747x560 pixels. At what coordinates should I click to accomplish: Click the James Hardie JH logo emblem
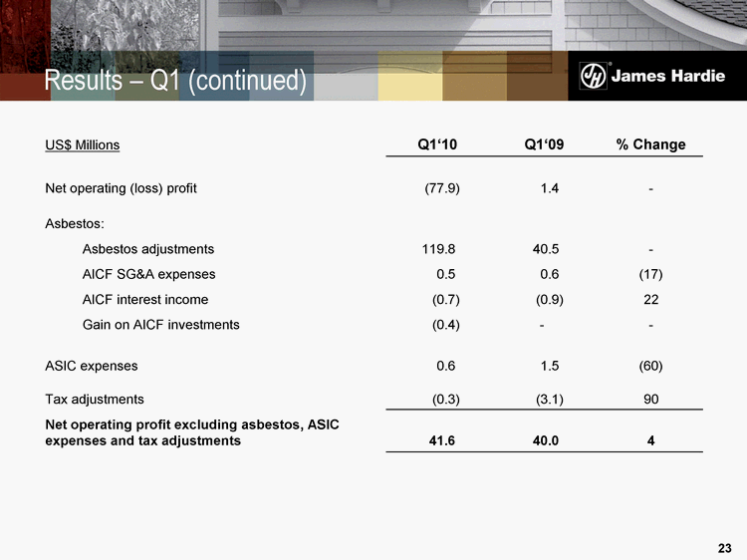coord(595,77)
